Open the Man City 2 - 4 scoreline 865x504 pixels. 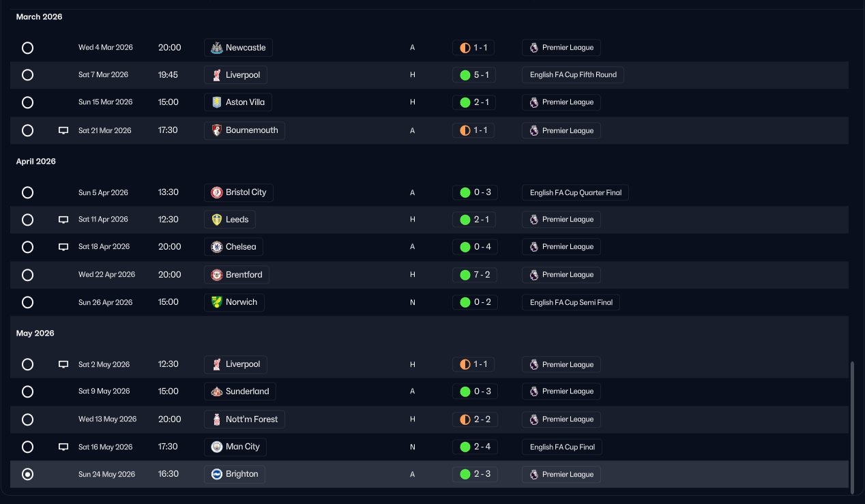[475, 447]
